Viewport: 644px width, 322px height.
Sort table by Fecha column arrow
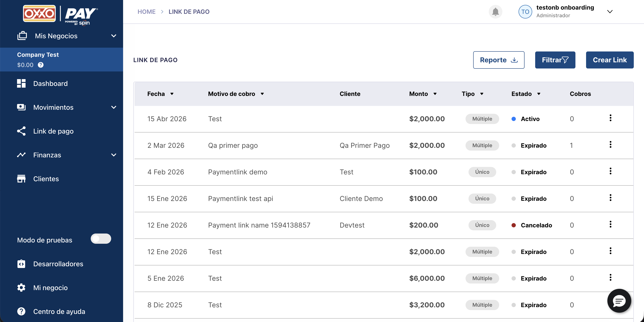[172, 94]
